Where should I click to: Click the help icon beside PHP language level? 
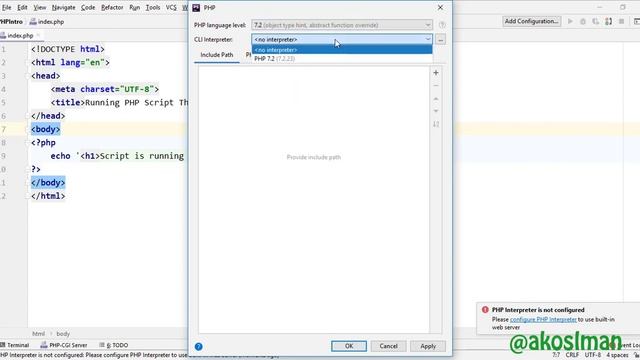tap(442, 25)
